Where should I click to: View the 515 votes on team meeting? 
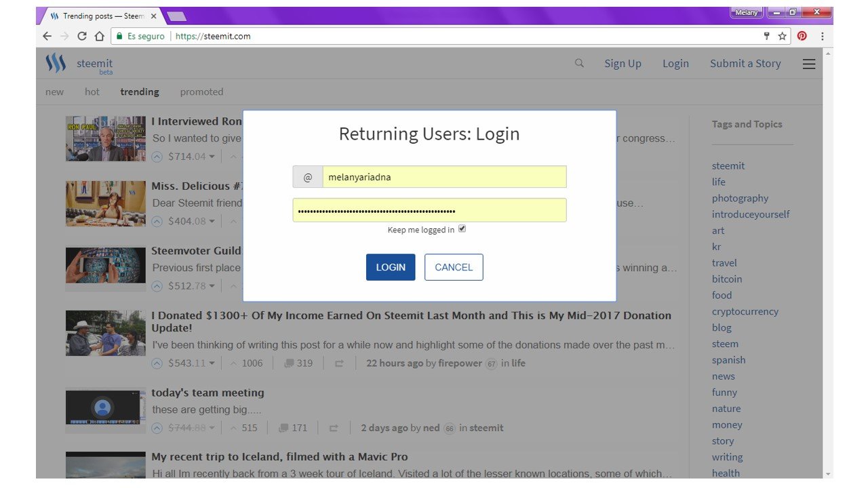point(244,428)
